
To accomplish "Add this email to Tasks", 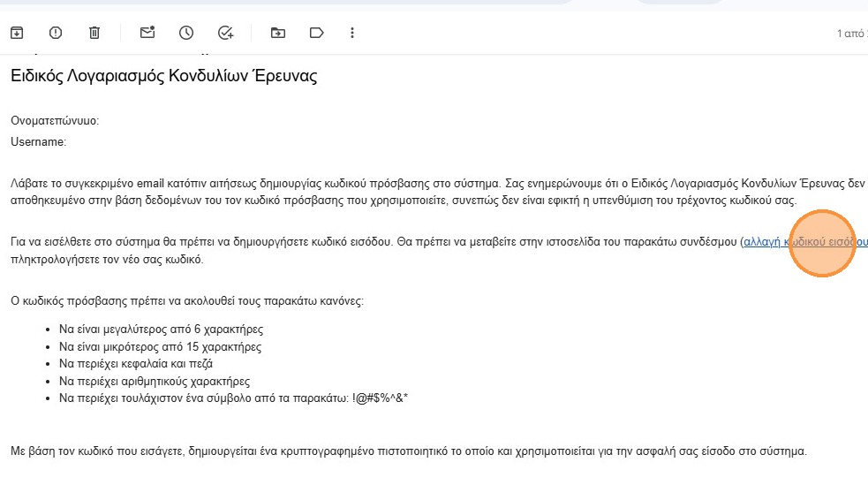I will pyautogui.click(x=225, y=33).
